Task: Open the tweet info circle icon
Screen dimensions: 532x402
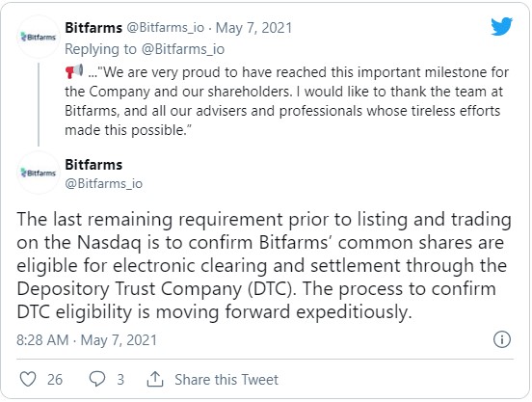Action: [x=502, y=339]
